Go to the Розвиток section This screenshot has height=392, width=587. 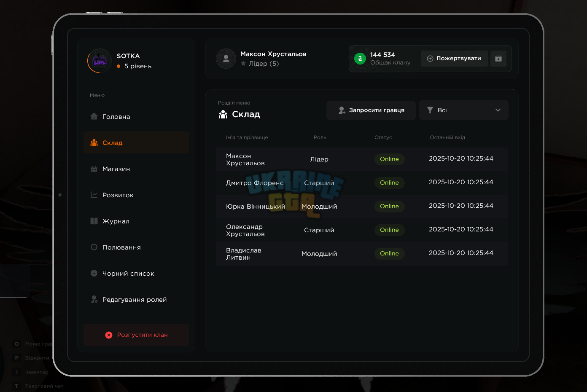[136, 195]
